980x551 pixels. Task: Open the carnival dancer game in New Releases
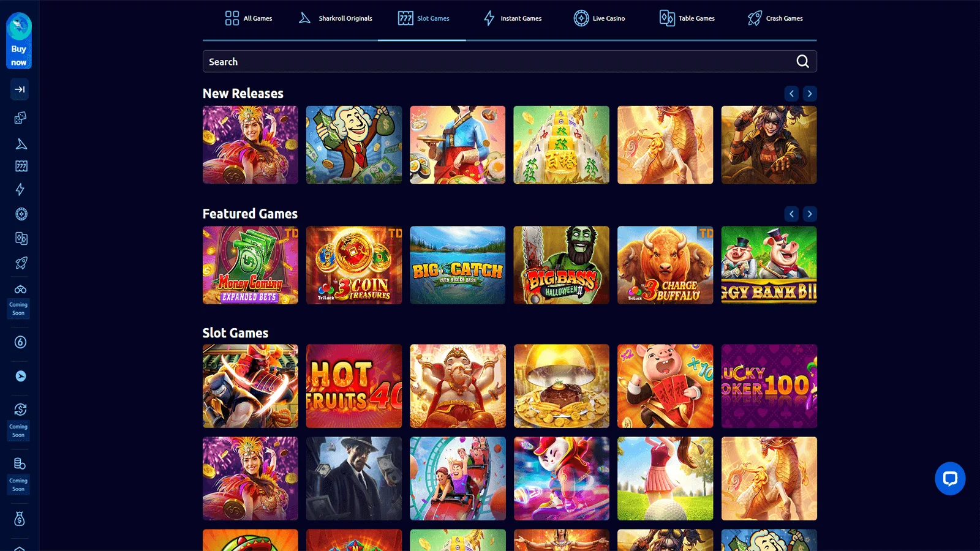pyautogui.click(x=251, y=145)
